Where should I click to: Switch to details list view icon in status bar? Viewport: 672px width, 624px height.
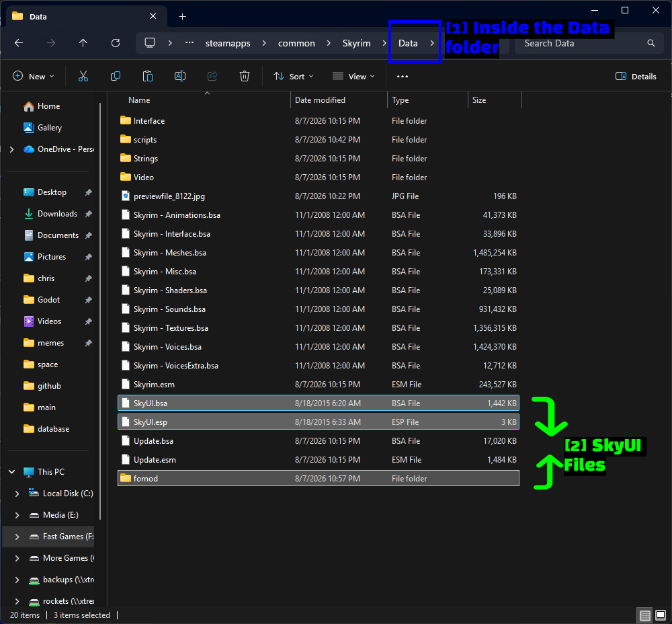point(644,615)
